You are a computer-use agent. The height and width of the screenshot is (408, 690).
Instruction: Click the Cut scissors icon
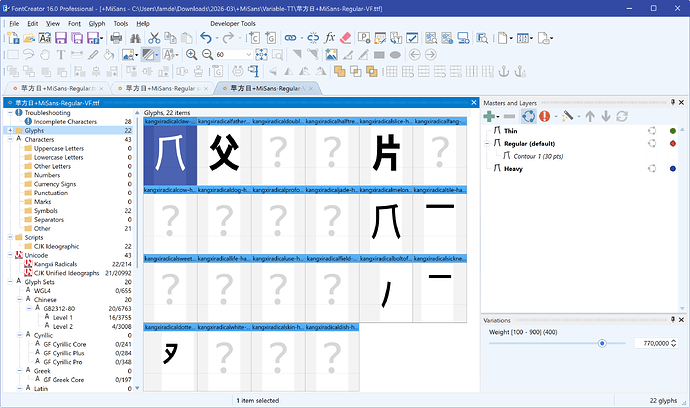(154, 38)
